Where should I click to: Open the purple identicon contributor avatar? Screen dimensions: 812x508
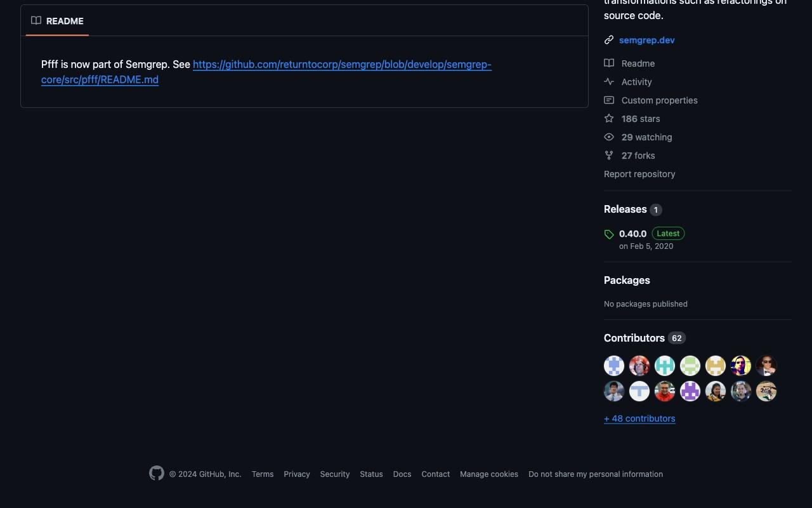pos(690,391)
